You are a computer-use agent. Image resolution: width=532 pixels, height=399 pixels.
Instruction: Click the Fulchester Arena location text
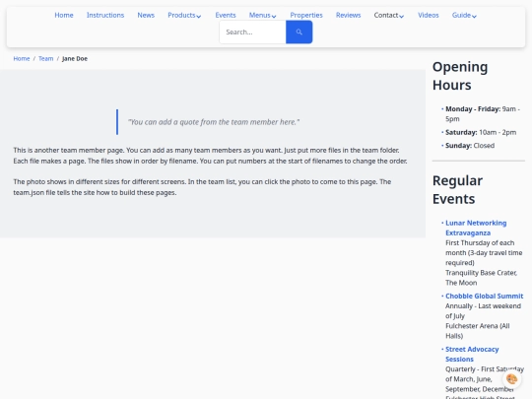tap(478, 331)
